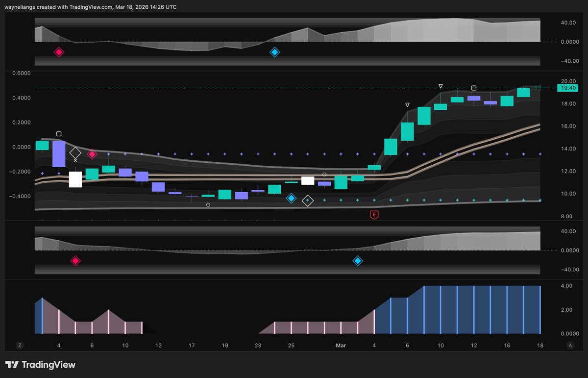This screenshot has height=378, width=588.
Task: Select the tall purple candle under the square marker
Action: 59,154
